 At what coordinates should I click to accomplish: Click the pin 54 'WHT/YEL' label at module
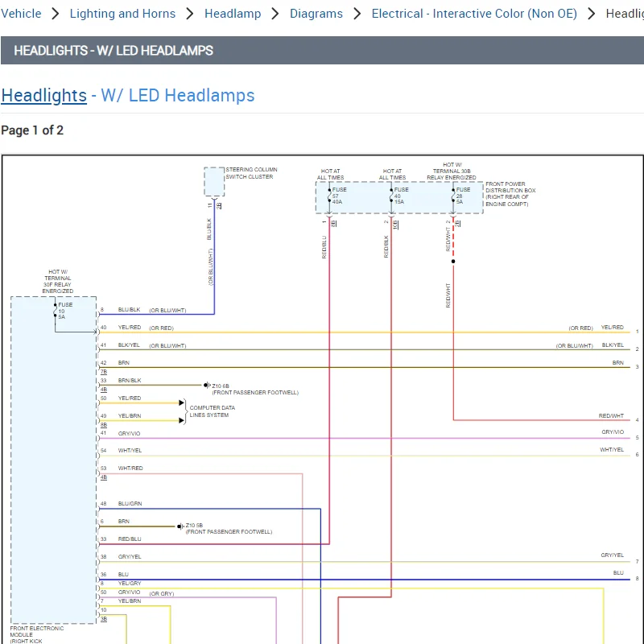[130, 451]
